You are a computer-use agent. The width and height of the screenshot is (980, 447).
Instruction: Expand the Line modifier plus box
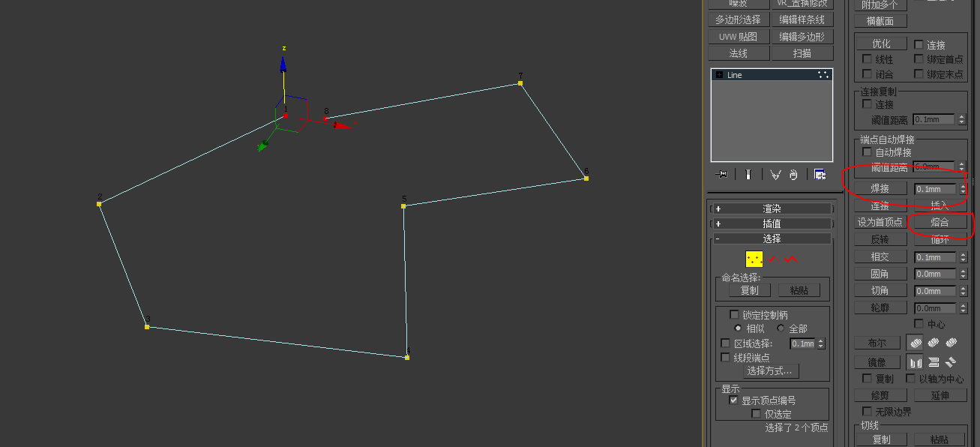click(x=719, y=75)
